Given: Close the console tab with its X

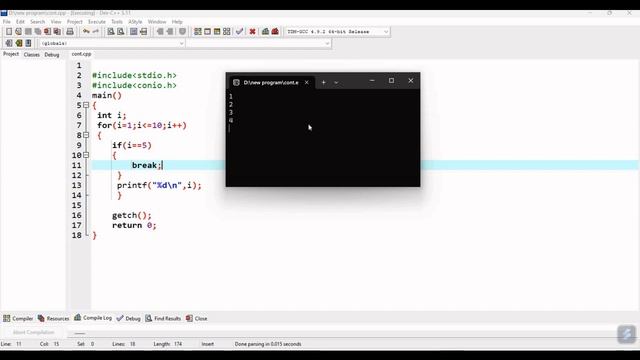Looking at the screenshot, I should coord(307,82).
